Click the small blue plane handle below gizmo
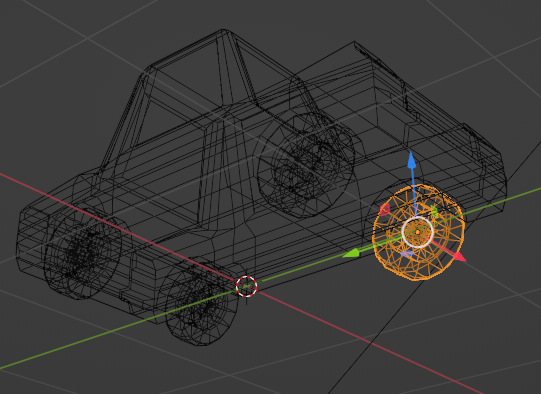Screen dimensions: 541x394 pos(407,254)
